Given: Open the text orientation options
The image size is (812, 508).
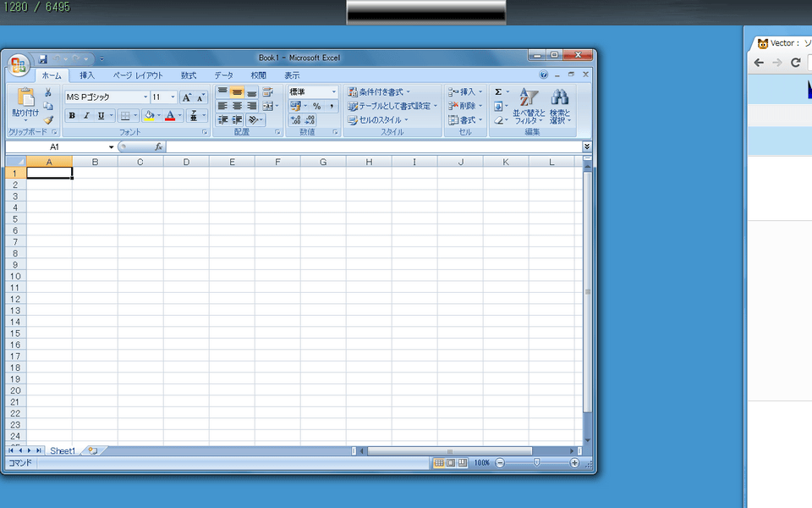Looking at the screenshot, I should click(255, 119).
